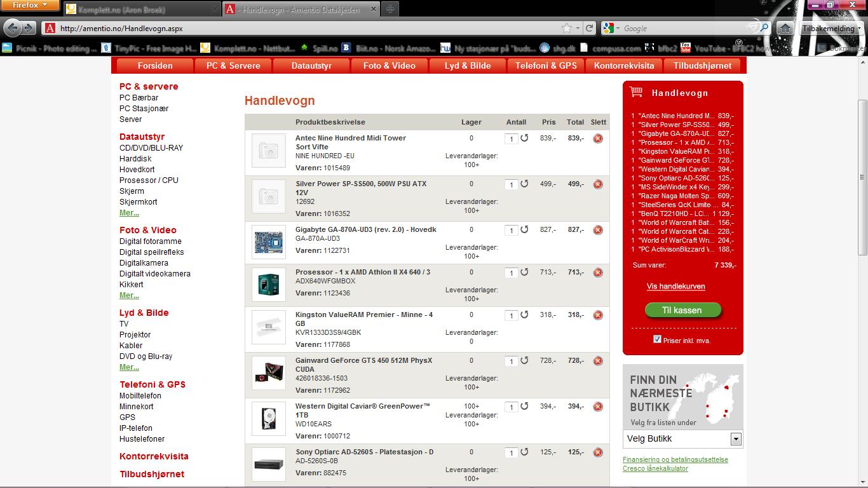The height and width of the screenshot is (488, 868).
Task: Update quantity for Silver Power PSU
Action: (x=524, y=184)
